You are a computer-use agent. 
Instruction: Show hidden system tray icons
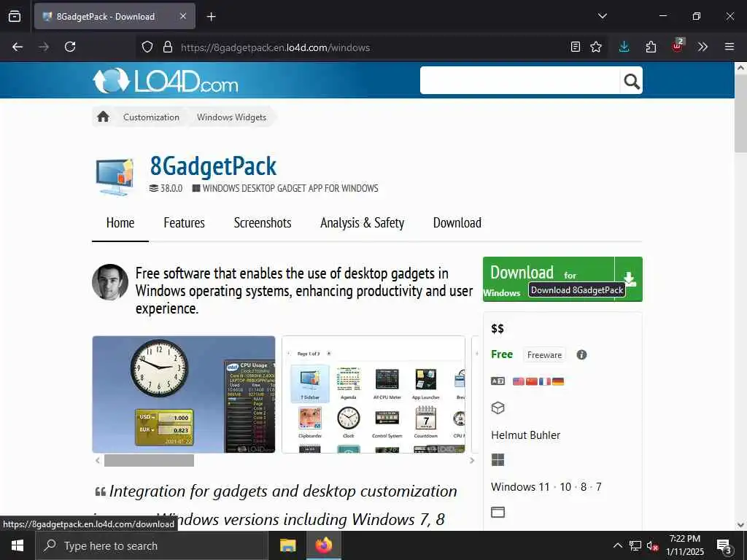tap(617, 545)
